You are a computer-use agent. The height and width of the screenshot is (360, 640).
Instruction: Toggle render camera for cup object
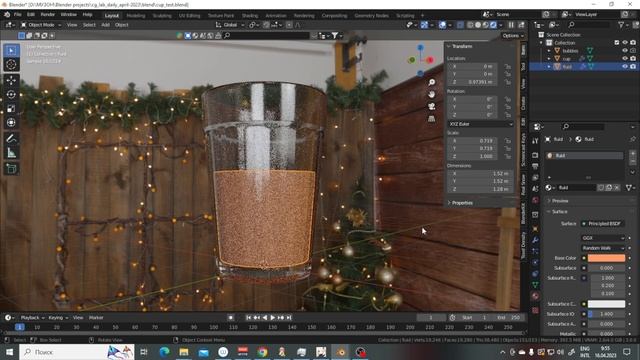[x=633, y=58]
